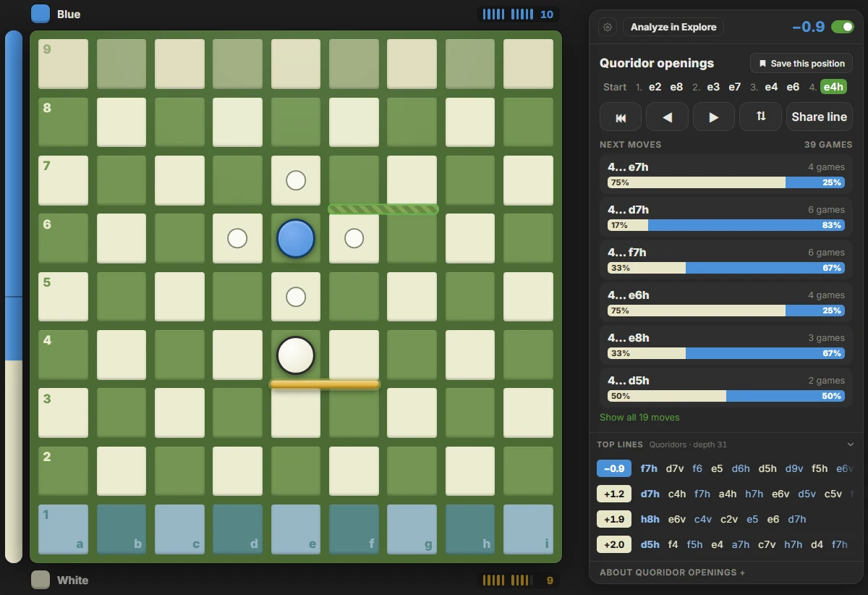Choose next move 4... d7h
This screenshot has width=868, height=595.
(x=726, y=217)
